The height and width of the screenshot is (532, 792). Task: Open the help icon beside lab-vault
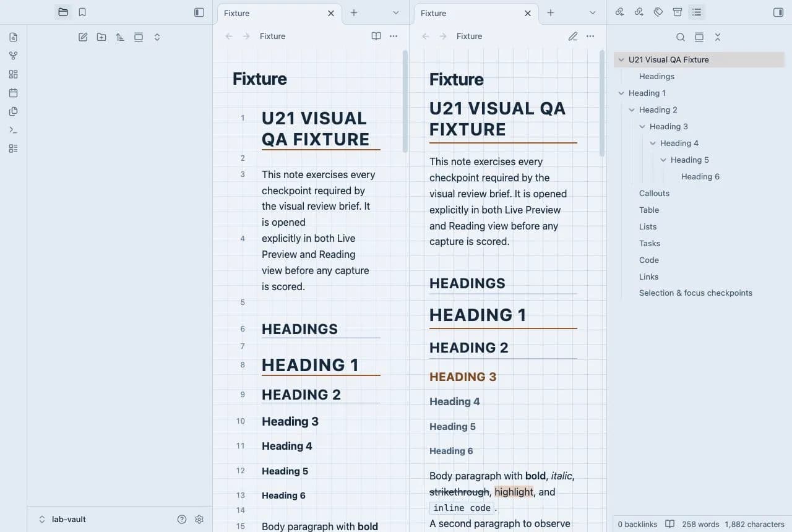(182, 520)
